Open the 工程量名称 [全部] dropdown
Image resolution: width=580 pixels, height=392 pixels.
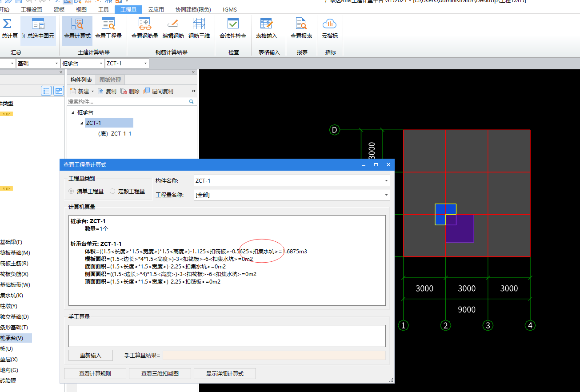(x=387, y=195)
